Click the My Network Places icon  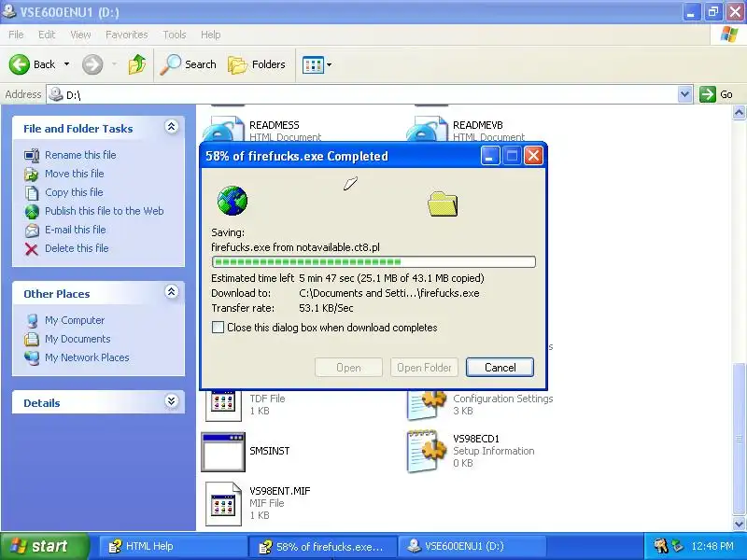click(32, 357)
